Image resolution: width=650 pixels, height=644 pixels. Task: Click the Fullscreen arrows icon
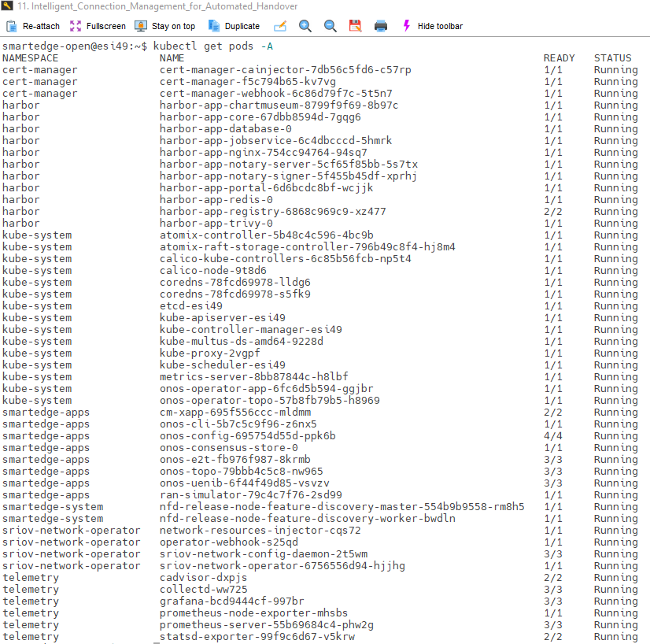tap(76, 26)
